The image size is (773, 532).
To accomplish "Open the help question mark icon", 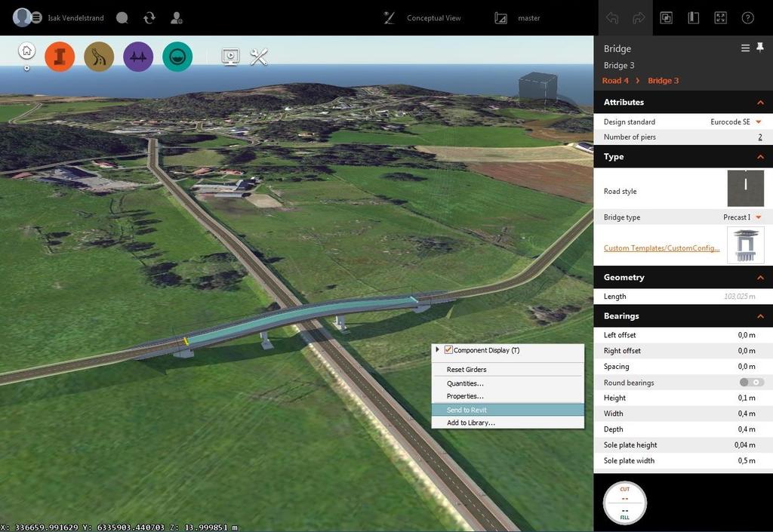I will coord(747,18).
